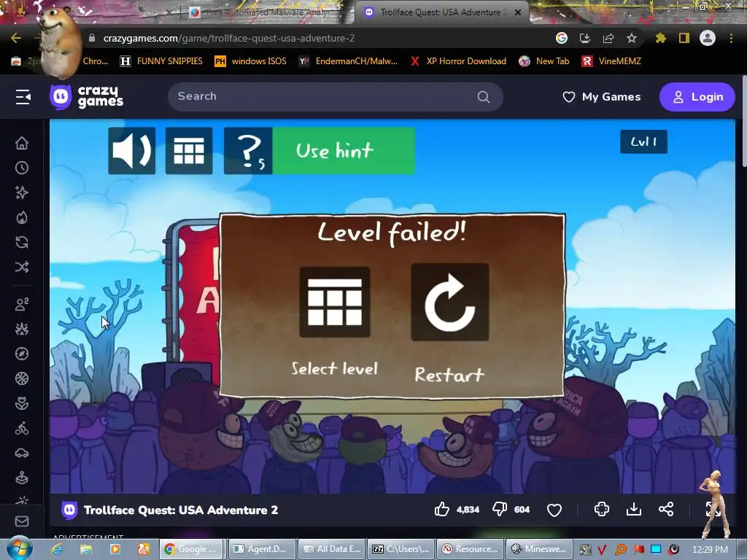Click the Select level grid icon in the Level failed dialog
The width and height of the screenshot is (747, 560).
(x=334, y=302)
